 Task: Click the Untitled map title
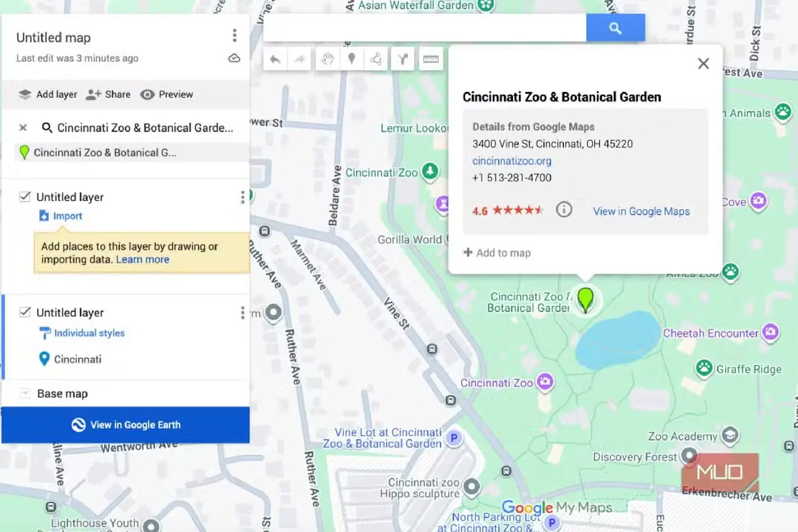(x=54, y=38)
